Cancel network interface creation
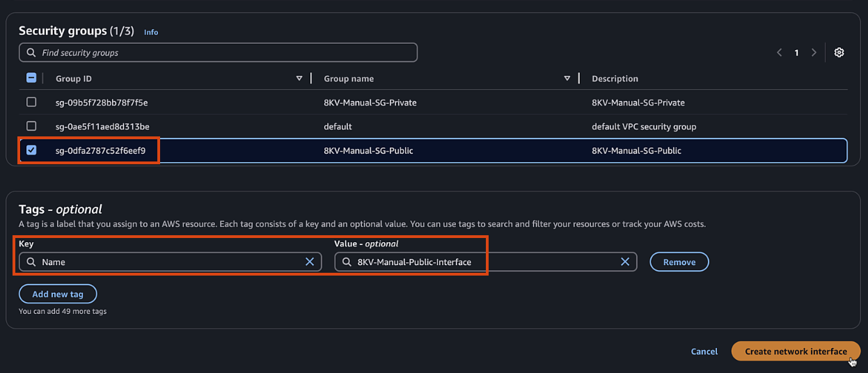Screen dimensions: 868x373 coord(704,351)
